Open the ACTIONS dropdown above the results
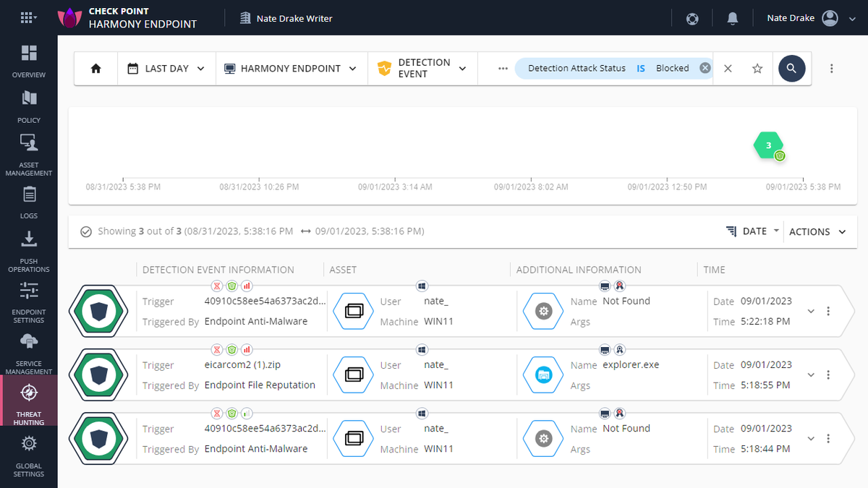This screenshot has width=868, height=488. [x=817, y=231]
